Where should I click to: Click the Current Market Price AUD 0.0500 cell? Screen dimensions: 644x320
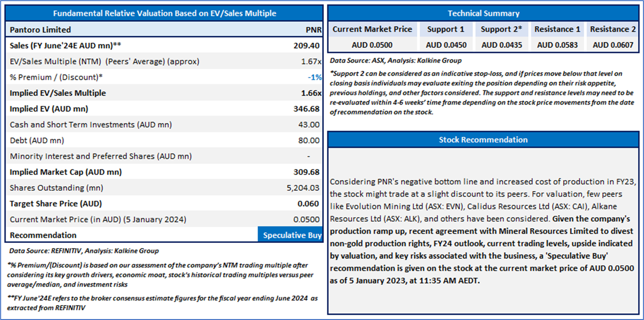tap(372, 45)
